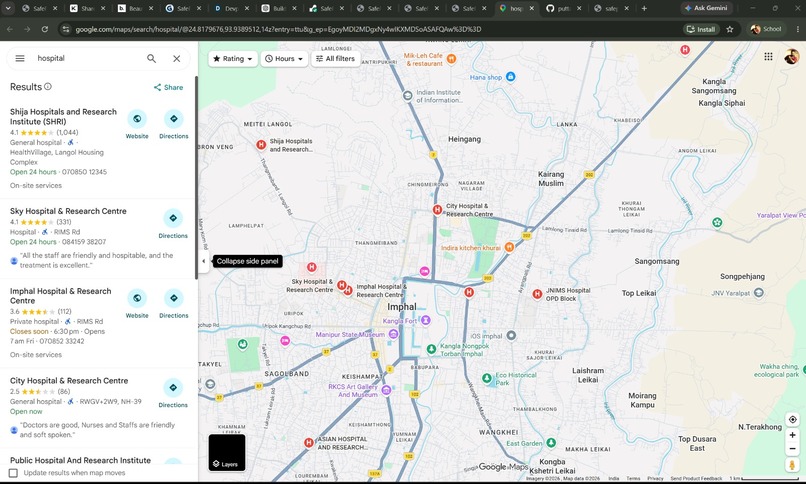806x484 pixels.
Task: Select Manipur State Museum marker
Action: (393, 334)
